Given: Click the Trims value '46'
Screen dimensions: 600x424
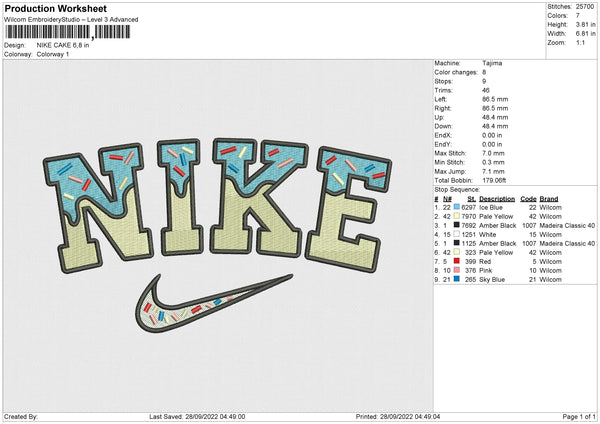Looking at the screenshot, I should coord(486,90).
